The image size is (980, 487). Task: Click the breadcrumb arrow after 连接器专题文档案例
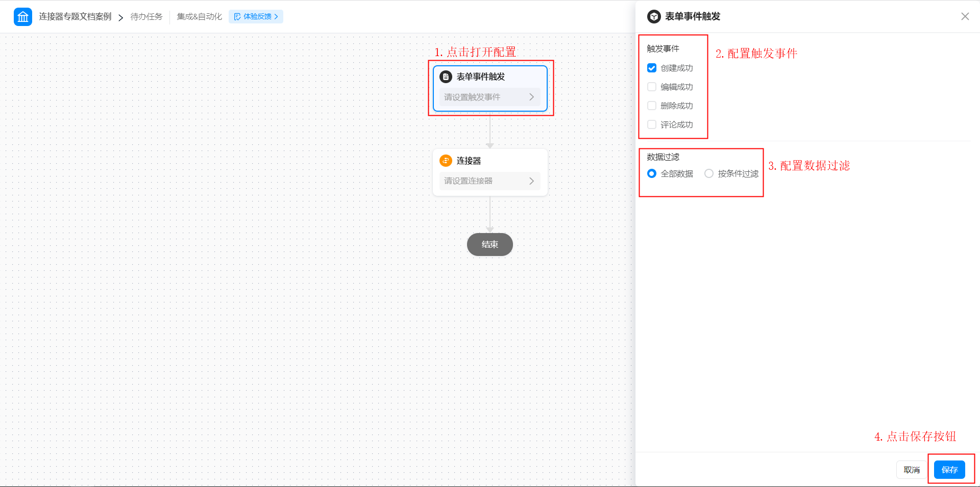(121, 17)
